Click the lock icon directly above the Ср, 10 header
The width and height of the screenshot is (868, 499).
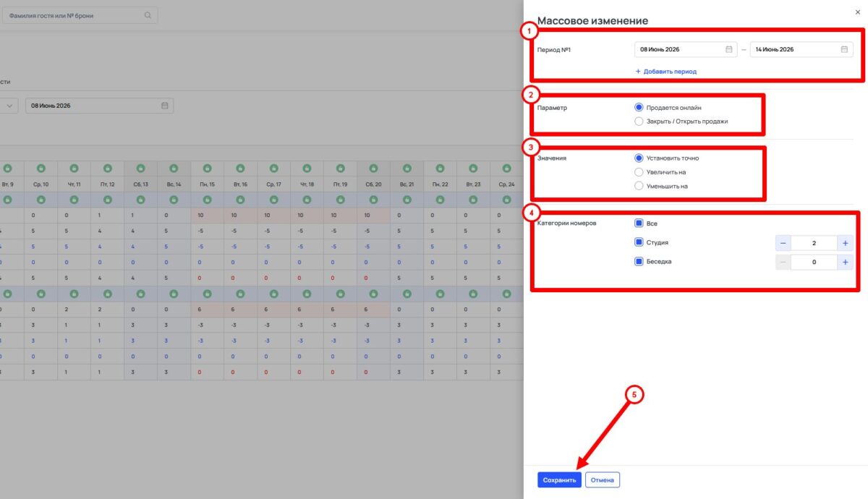41,168
